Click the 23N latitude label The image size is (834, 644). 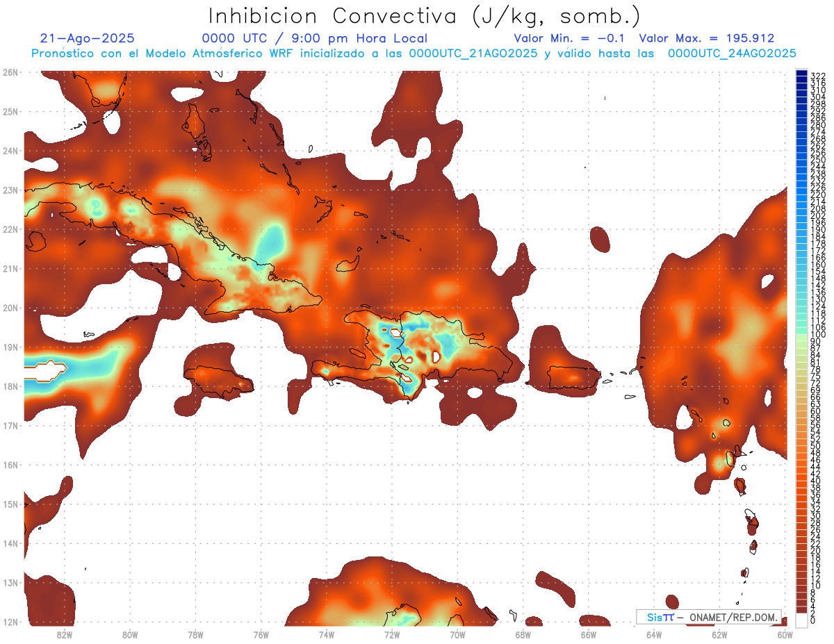coord(10,190)
